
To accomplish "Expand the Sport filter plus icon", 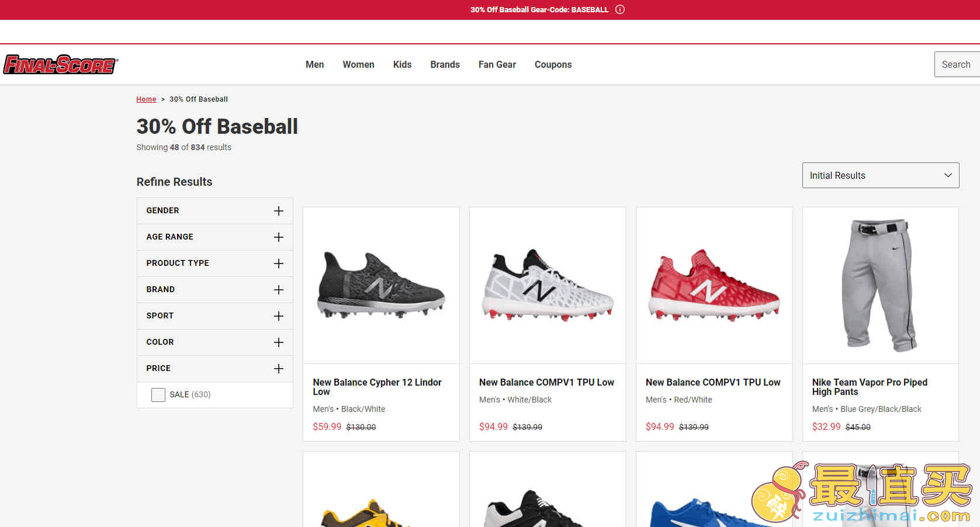I will [279, 316].
